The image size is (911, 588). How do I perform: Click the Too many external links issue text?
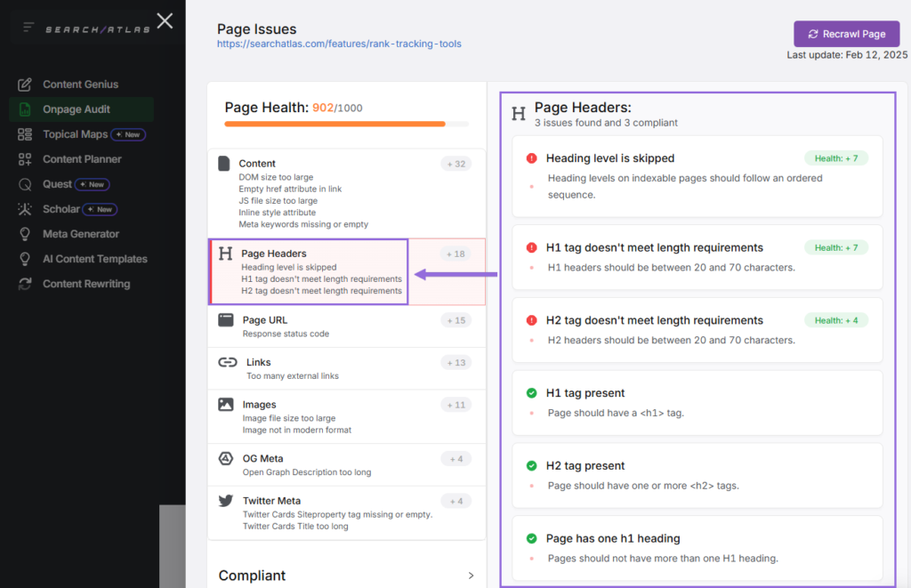tap(292, 376)
